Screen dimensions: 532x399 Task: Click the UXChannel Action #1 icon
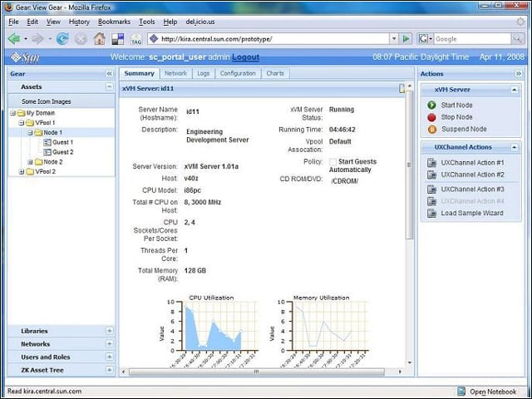[x=431, y=163]
